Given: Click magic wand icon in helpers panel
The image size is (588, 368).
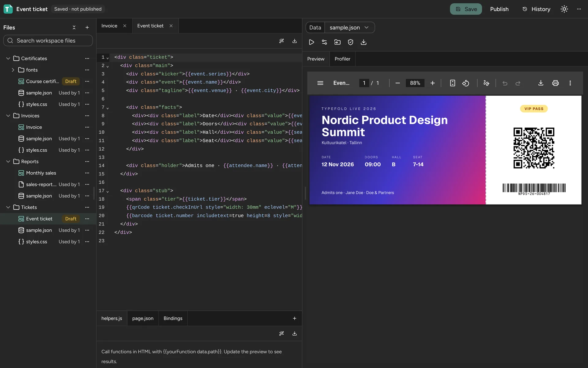Looking at the screenshot, I should [281, 333].
